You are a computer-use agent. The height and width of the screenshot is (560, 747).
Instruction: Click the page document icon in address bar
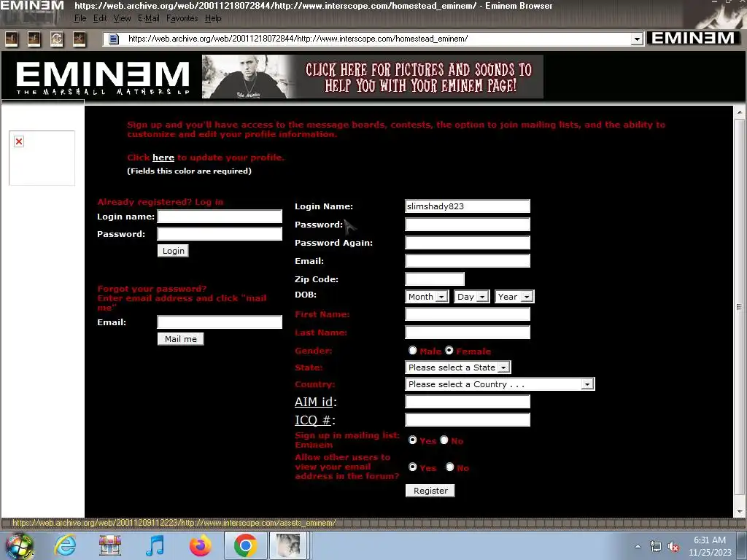pos(114,39)
